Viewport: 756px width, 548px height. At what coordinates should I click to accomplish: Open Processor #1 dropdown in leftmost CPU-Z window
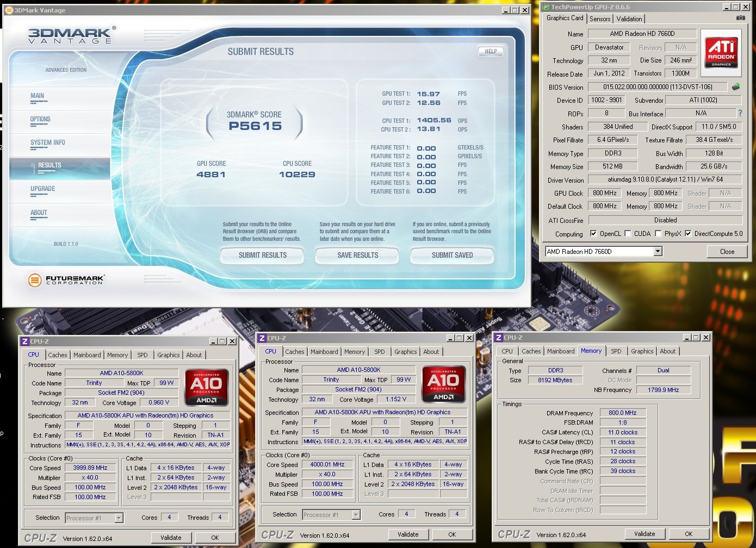(119, 518)
